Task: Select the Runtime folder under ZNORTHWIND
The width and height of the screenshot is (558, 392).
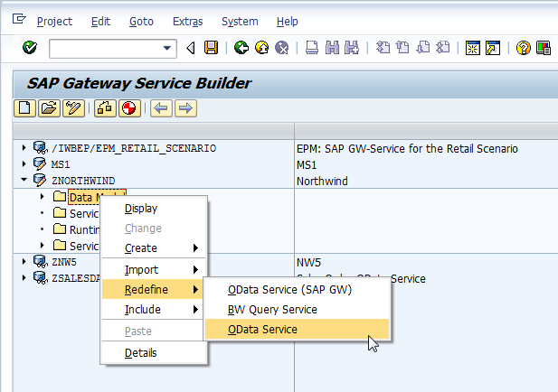Action: (x=84, y=230)
